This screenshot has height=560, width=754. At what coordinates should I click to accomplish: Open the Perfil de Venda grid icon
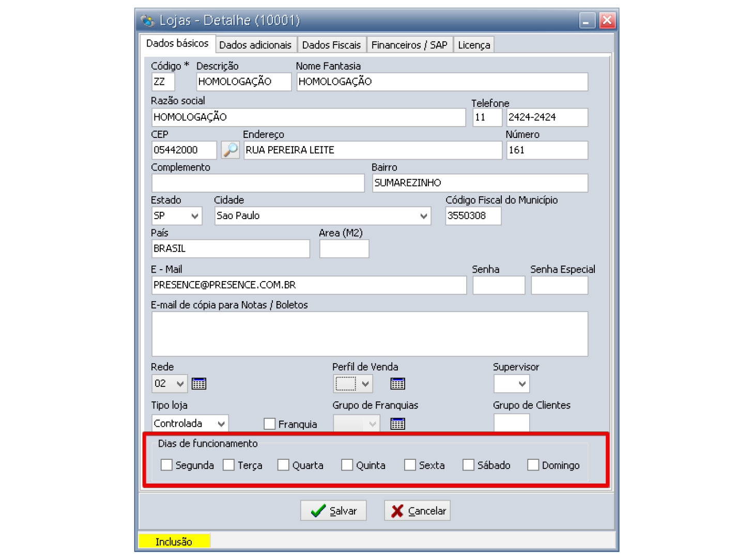pos(397,384)
